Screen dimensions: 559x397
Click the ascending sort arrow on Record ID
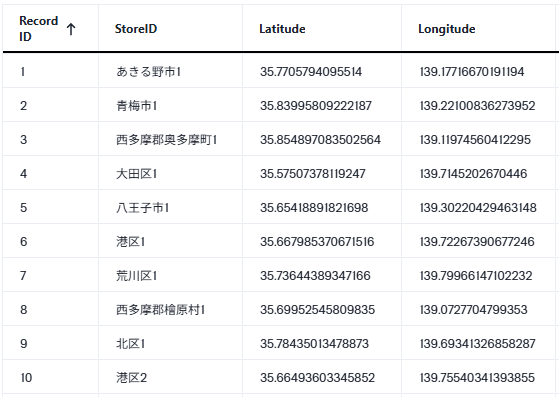pyautogui.click(x=71, y=29)
